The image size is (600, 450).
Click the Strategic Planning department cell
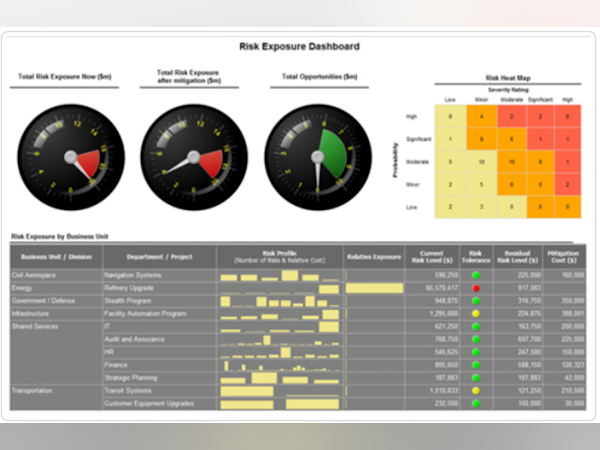point(160,378)
